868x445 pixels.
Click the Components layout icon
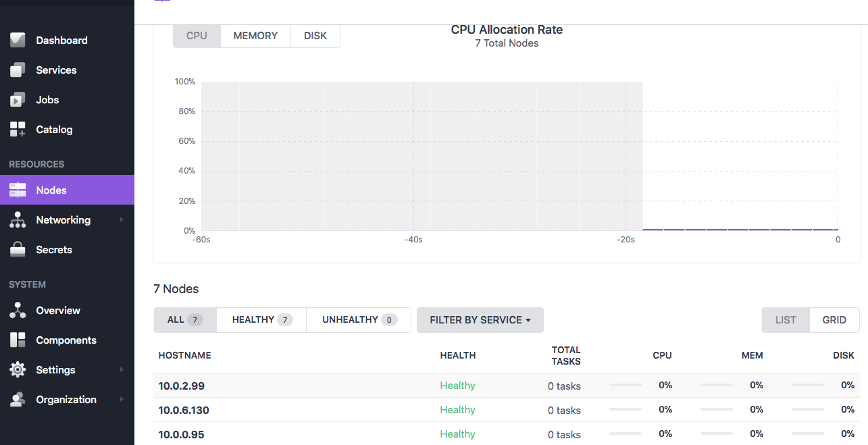(x=18, y=340)
